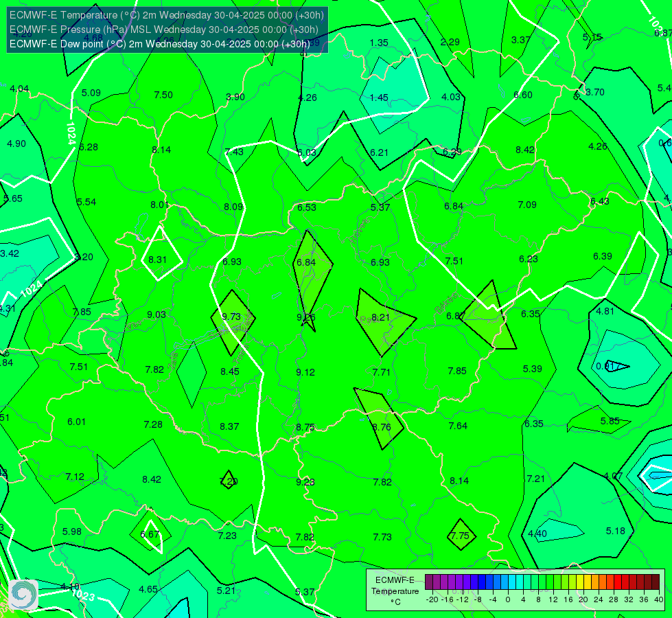Click the 6.01 grid value
Screen dimensions: 672x618
click(x=76, y=422)
